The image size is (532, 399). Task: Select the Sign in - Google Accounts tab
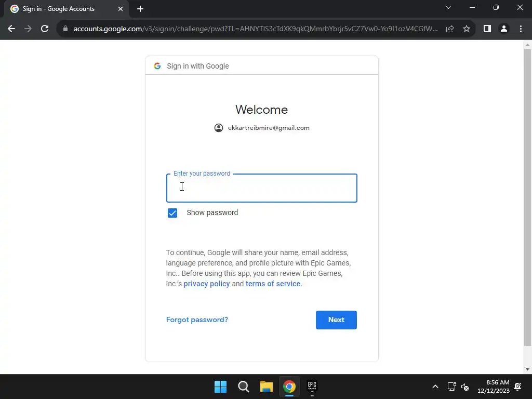coord(67,9)
